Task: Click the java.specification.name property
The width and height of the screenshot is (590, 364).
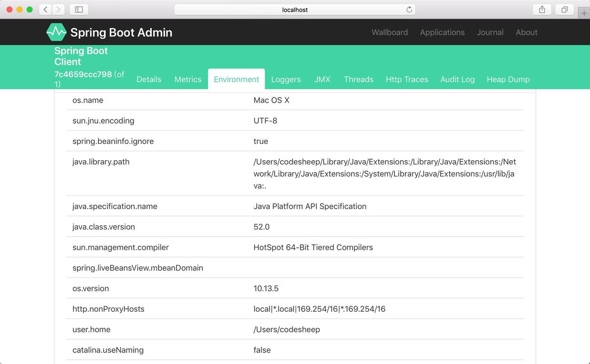Action: pos(115,206)
